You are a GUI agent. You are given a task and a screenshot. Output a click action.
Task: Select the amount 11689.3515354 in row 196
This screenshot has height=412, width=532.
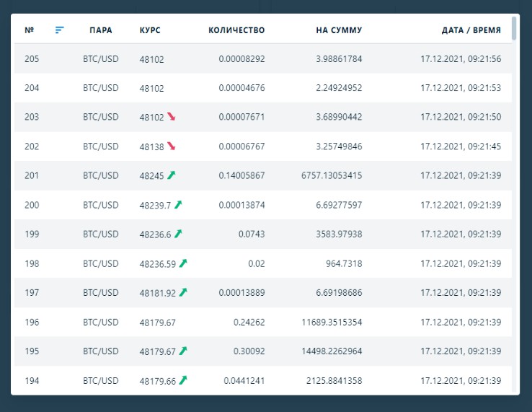332,322
